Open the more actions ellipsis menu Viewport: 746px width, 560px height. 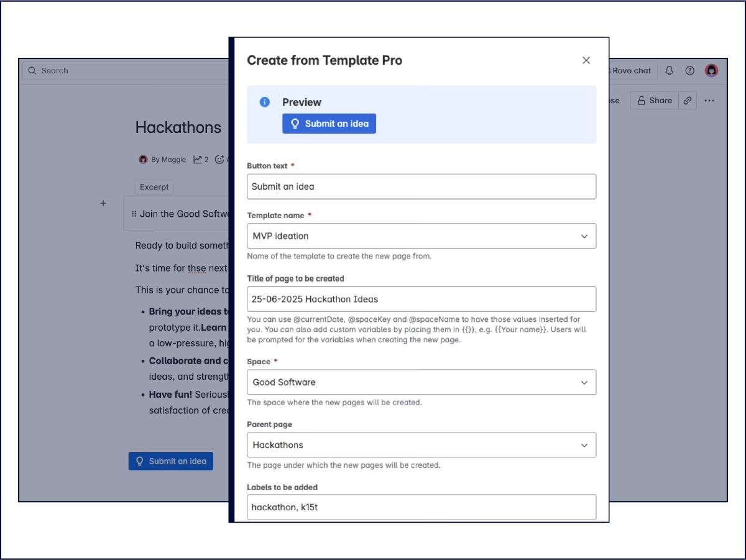[x=709, y=101]
